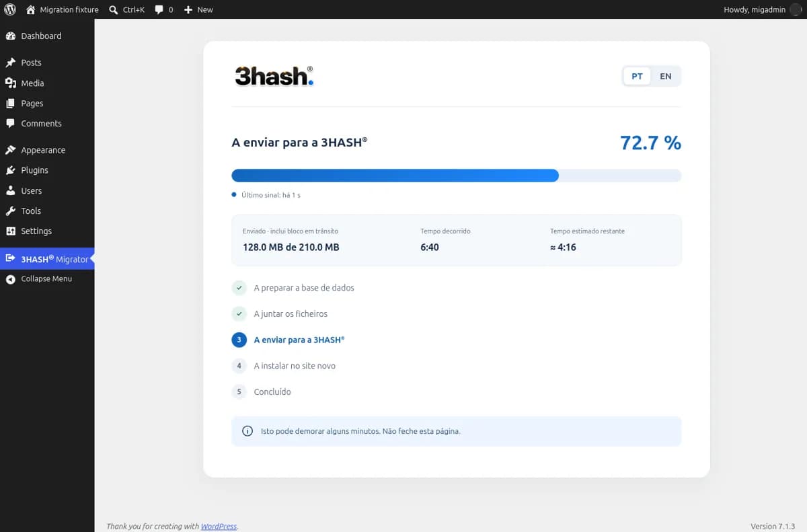This screenshot has height=532, width=807.
Task: Click estimated remaining ≈ 4:16 value
Action: pos(563,248)
